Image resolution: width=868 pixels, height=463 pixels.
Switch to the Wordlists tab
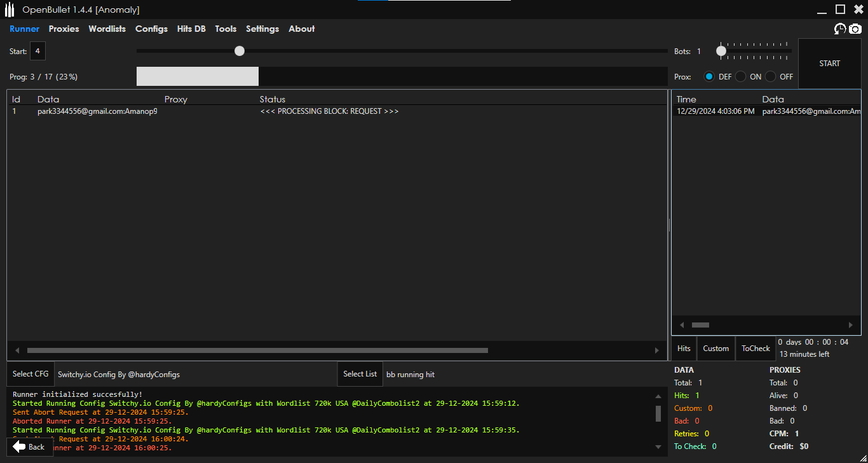point(107,29)
